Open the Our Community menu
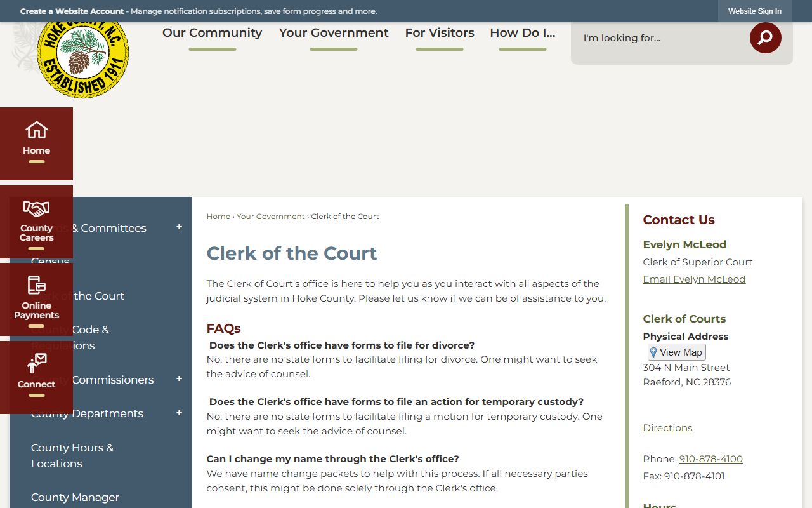 pyautogui.click(x=212, y=33)
